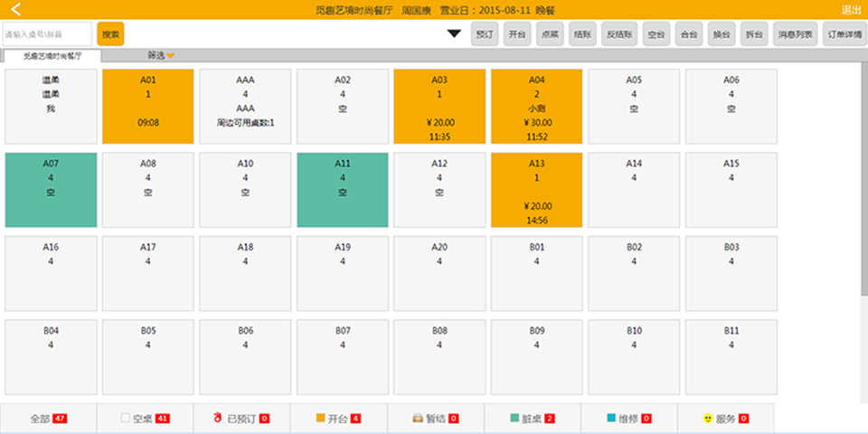Select occupied table A04
Viewport: 868px width, 434px height.
tap(536, 107)
